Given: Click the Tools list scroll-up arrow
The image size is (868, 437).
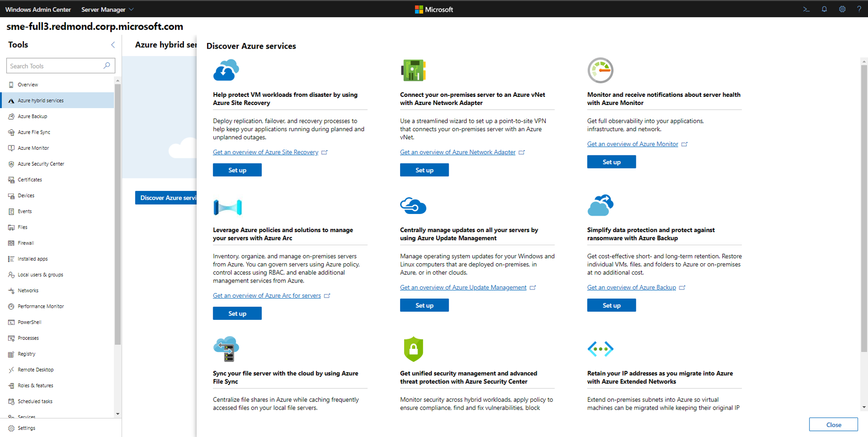Looking at the screenshot, I should pyautogui.click(x=118, y=81).
